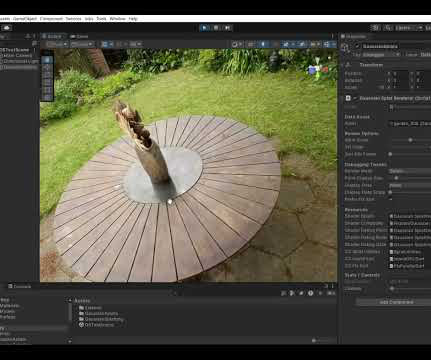Image resolution: width=431 pixels, height=360 pixels.
Task: Click the Add Component button
Action: 396,302
